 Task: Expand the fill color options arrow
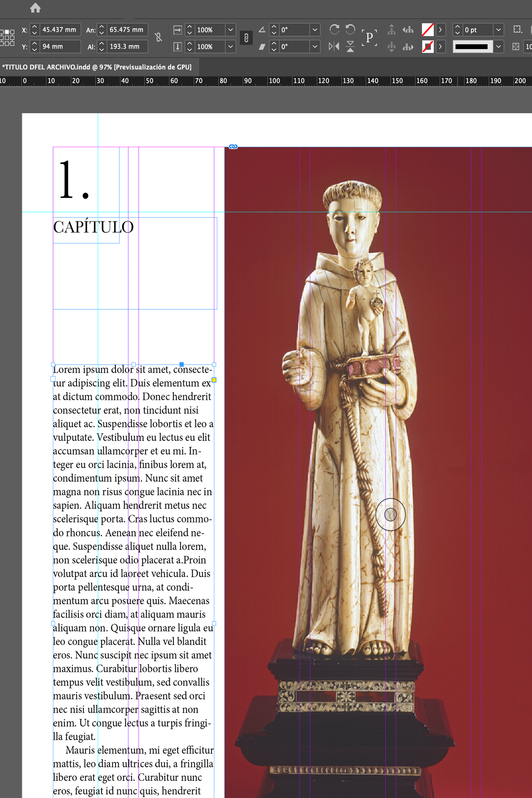(x=441, y=30)
